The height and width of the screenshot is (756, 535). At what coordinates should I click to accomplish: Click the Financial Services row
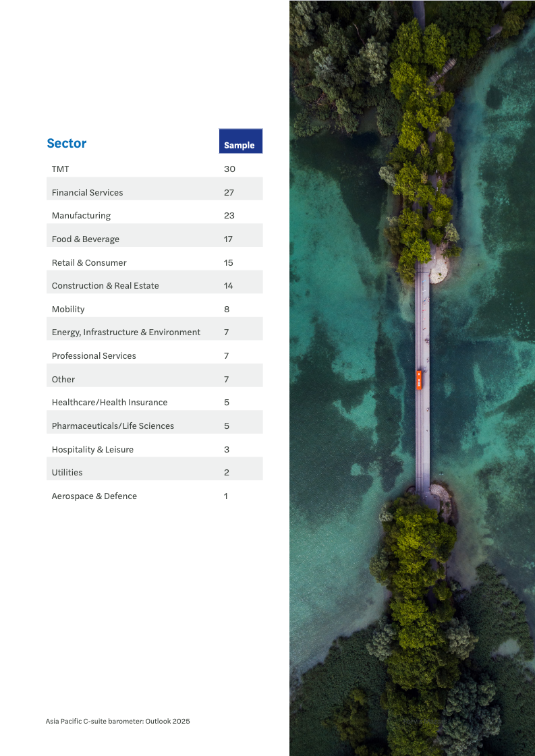[87, 193]
